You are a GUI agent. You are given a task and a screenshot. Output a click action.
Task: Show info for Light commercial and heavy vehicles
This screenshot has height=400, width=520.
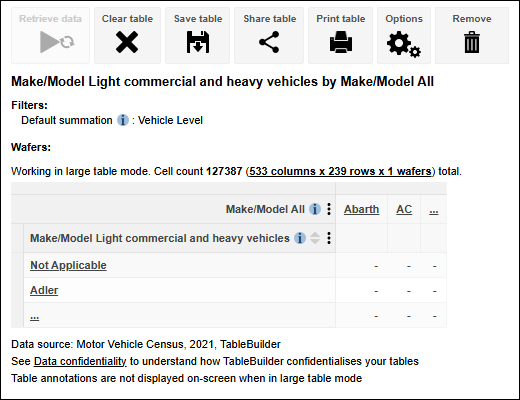pos(300,238)
